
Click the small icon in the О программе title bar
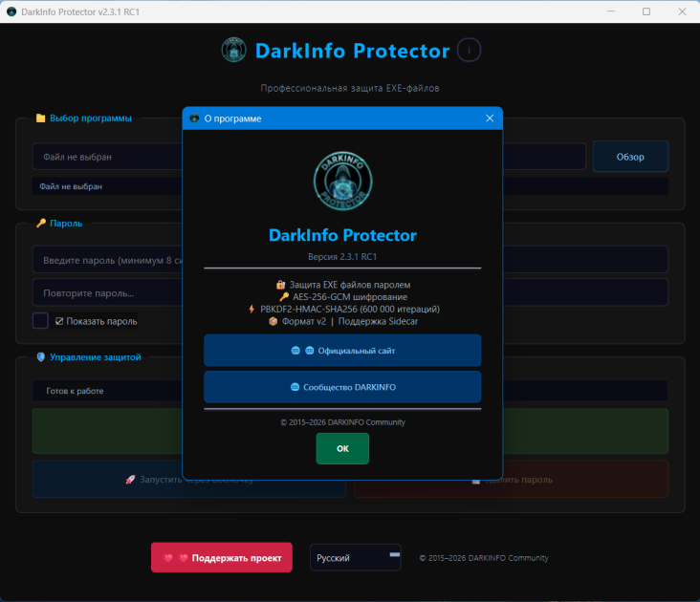(194, 118)
